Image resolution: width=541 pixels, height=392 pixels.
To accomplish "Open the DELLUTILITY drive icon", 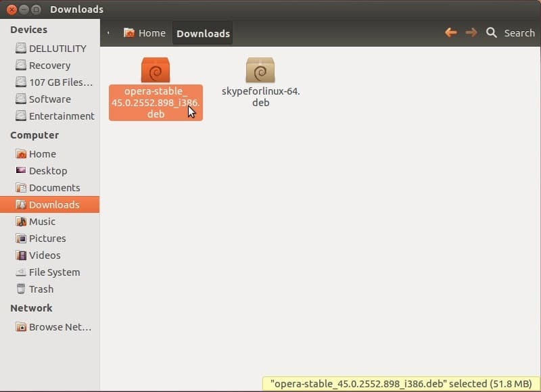I will tap(21, 48).
